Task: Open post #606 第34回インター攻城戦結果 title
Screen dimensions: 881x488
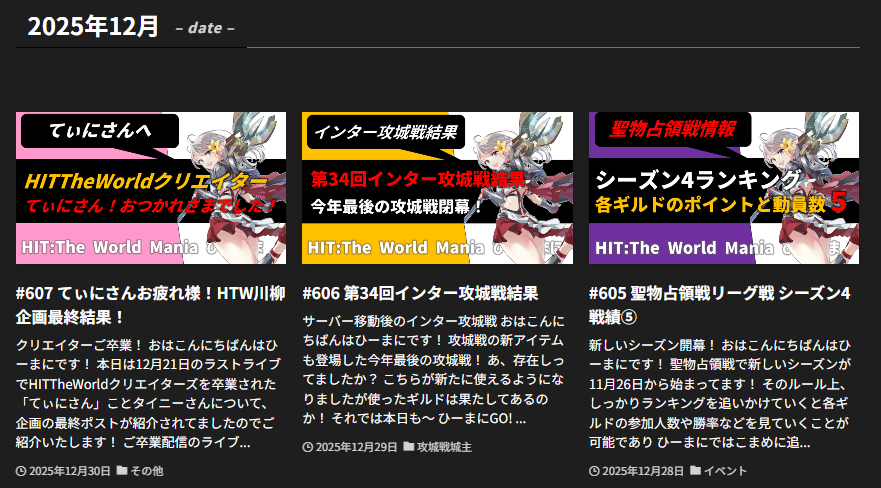Action: [420, 294]
